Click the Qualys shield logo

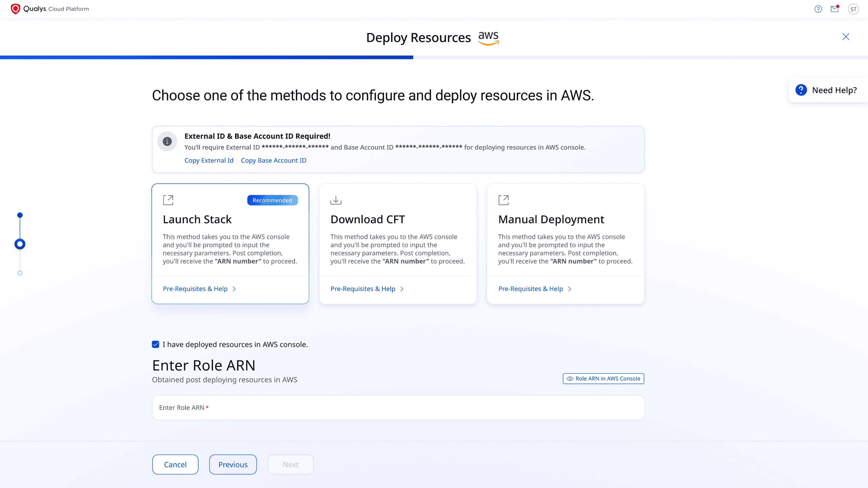click(x=16, y=9)
